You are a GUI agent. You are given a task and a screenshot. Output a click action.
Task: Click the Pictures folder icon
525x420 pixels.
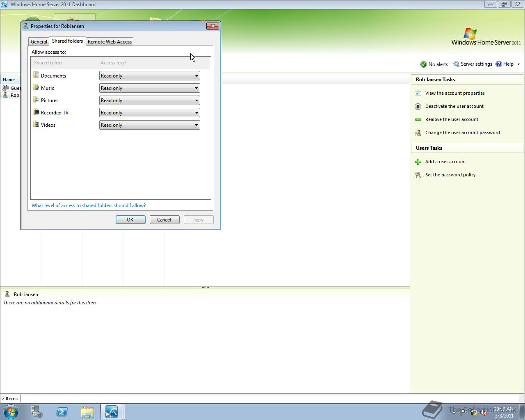(36, 100)
